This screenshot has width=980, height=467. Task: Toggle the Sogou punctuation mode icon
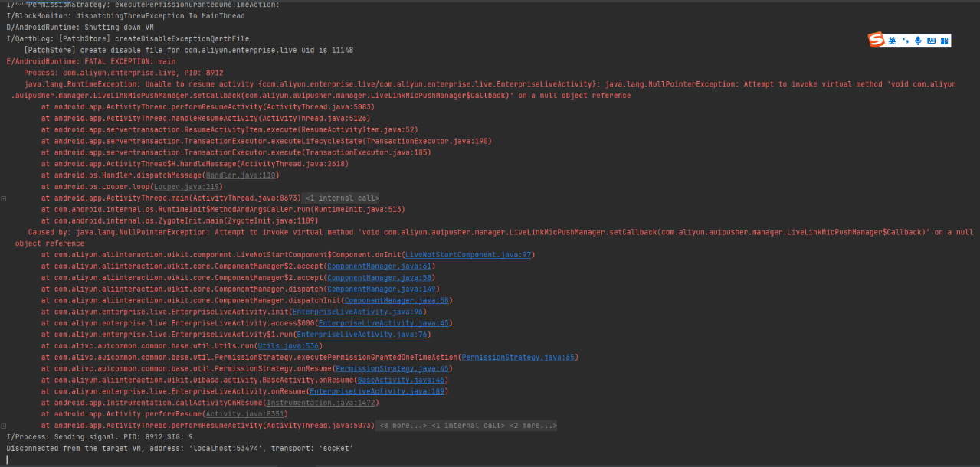(x=905, y=41)
